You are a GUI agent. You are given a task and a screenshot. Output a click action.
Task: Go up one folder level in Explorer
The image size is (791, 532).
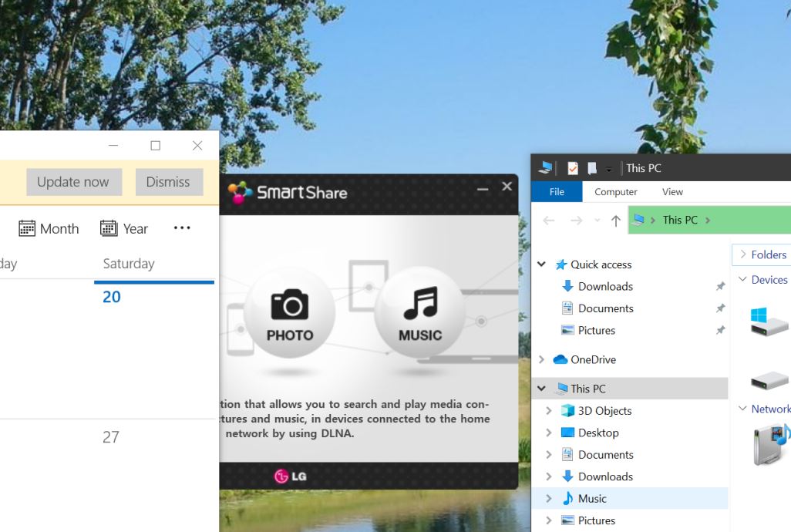(x=615, y=221)
